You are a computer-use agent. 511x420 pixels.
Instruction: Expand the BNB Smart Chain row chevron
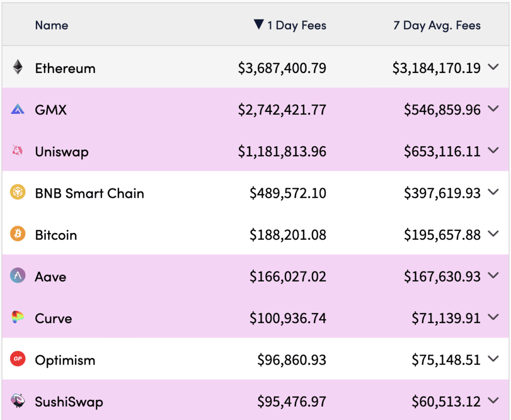click(494, 192)
